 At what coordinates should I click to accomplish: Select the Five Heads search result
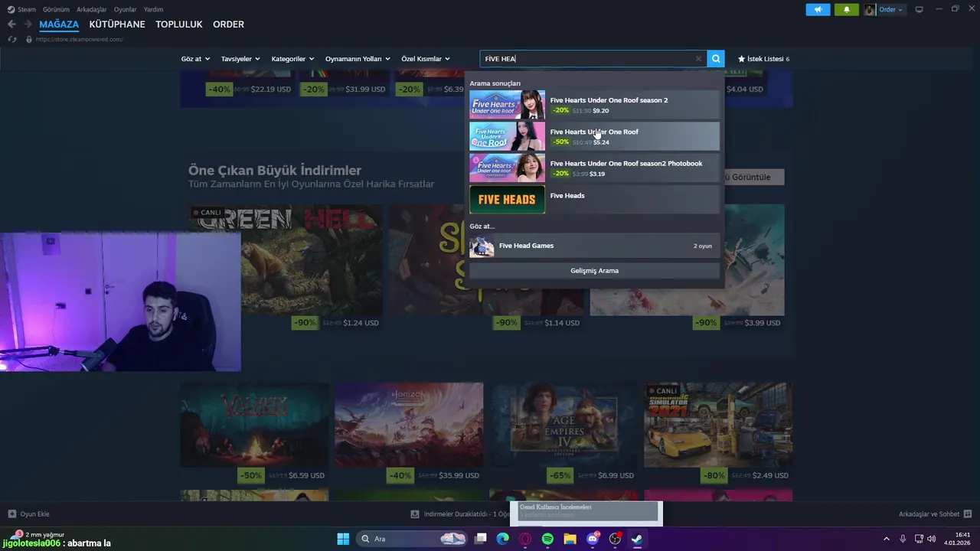coord(594,199)
